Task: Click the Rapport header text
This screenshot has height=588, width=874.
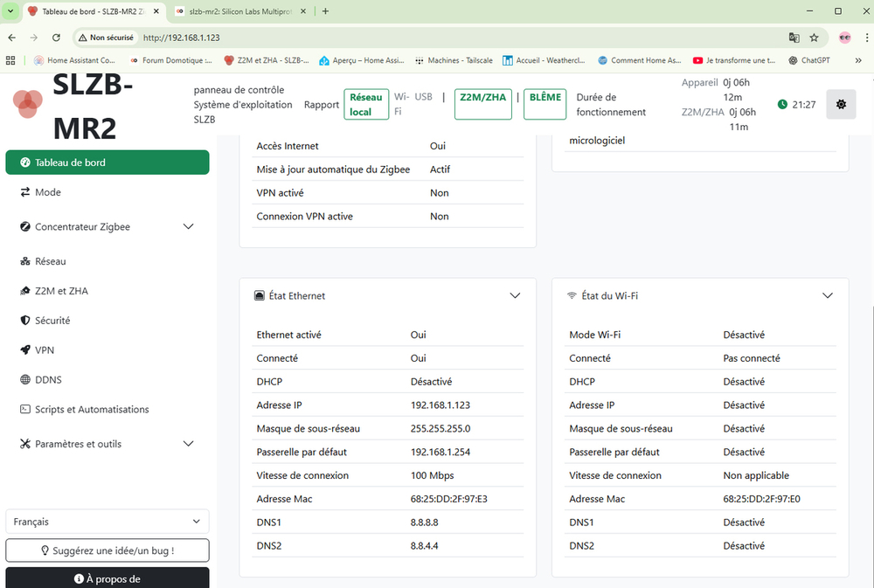Action: point(322,105)
